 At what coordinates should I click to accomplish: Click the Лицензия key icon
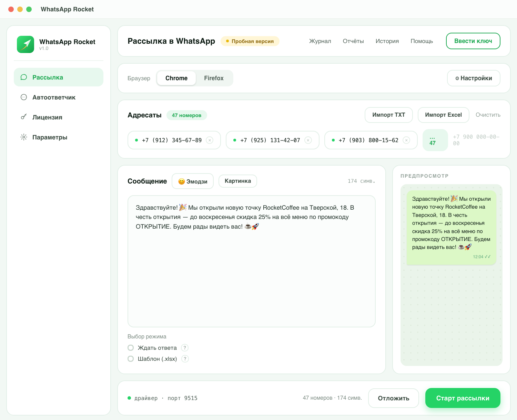pyautogui.click(x=24, y=117)
